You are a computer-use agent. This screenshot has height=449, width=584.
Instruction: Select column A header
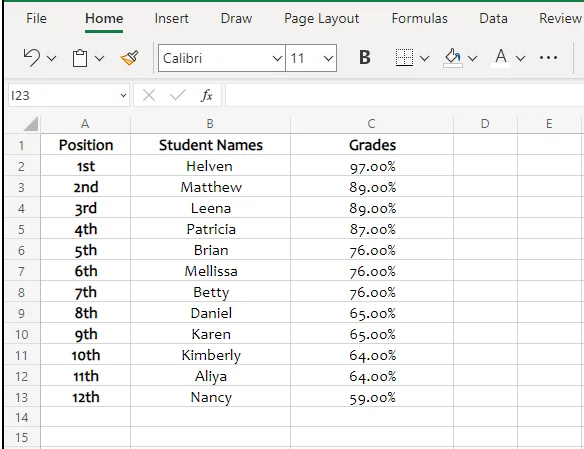click(85, 124)
